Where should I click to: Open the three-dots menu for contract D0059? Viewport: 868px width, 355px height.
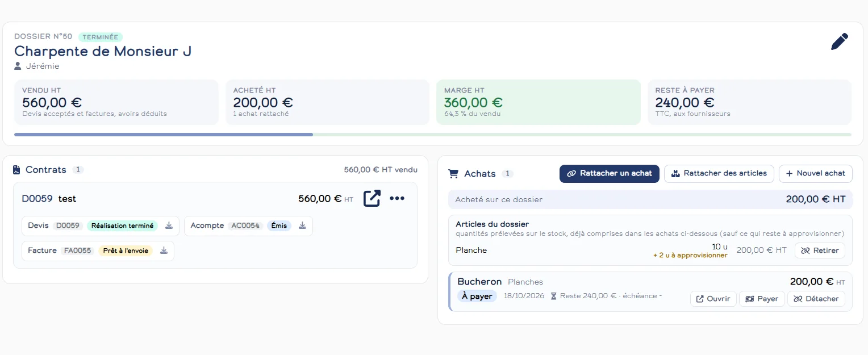coord(397,198)
